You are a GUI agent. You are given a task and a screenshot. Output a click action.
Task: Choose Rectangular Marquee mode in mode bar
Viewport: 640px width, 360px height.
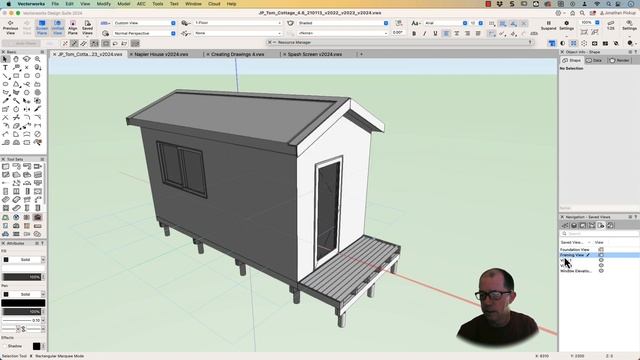106,43
